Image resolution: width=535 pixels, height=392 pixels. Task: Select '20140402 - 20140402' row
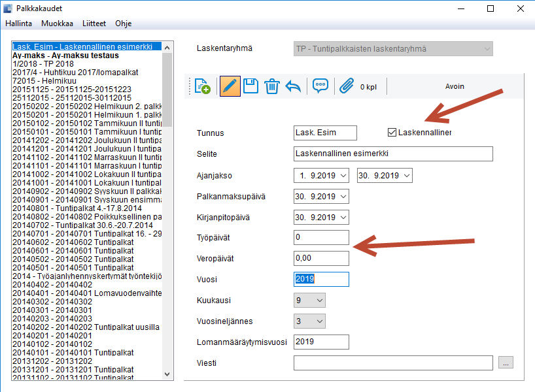pos(87,285)
